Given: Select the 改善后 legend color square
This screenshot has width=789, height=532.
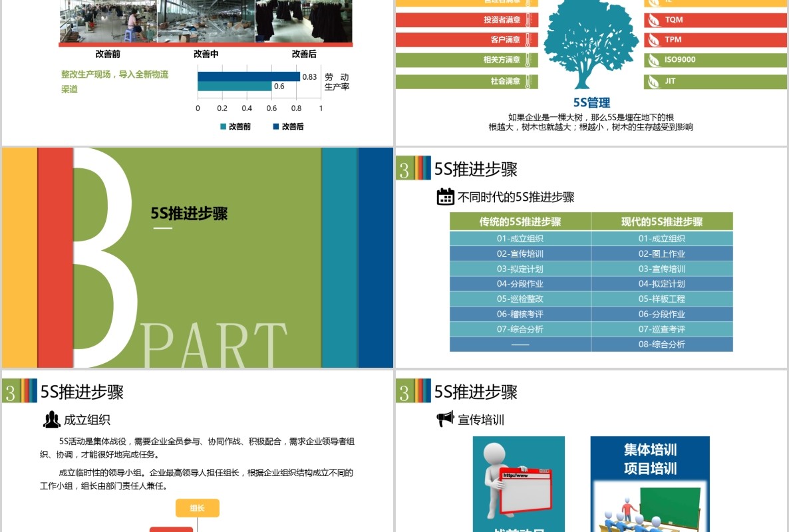Looking at the screenshot, I should click(x=275, y=127).
